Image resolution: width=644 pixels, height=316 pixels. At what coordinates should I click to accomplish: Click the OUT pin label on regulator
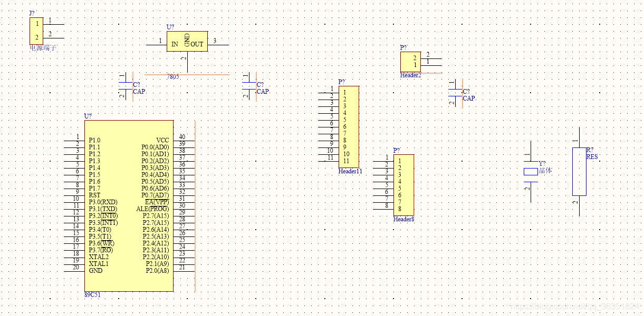[197, 45]
